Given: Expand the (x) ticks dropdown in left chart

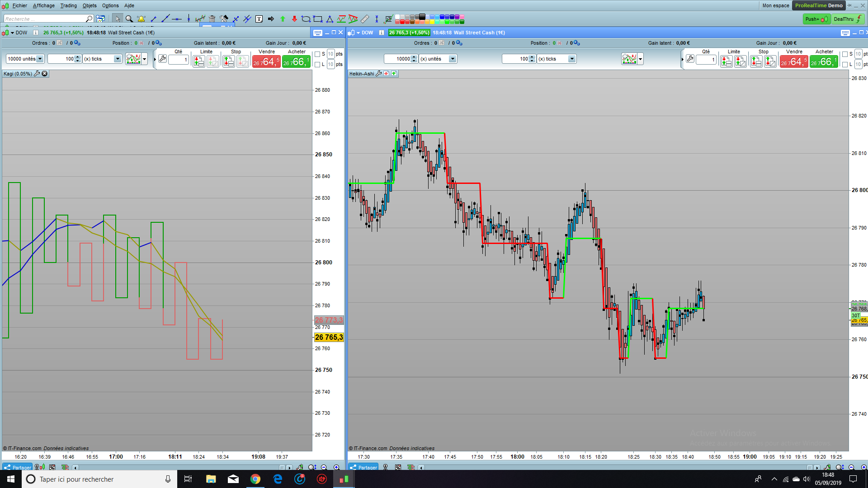Looking at the screenshot, I should coord(118,59).
